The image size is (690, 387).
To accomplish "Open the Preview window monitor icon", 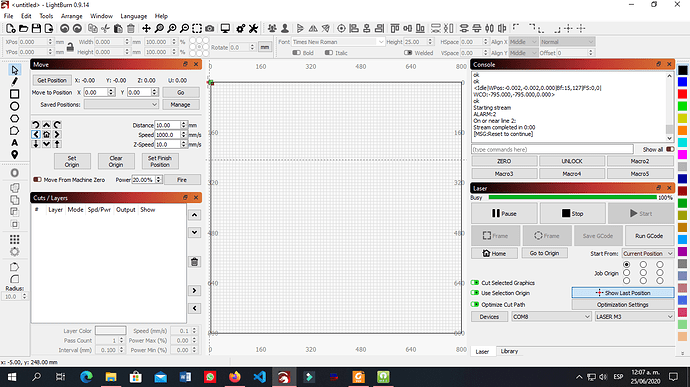I will [x=225, y=29].
